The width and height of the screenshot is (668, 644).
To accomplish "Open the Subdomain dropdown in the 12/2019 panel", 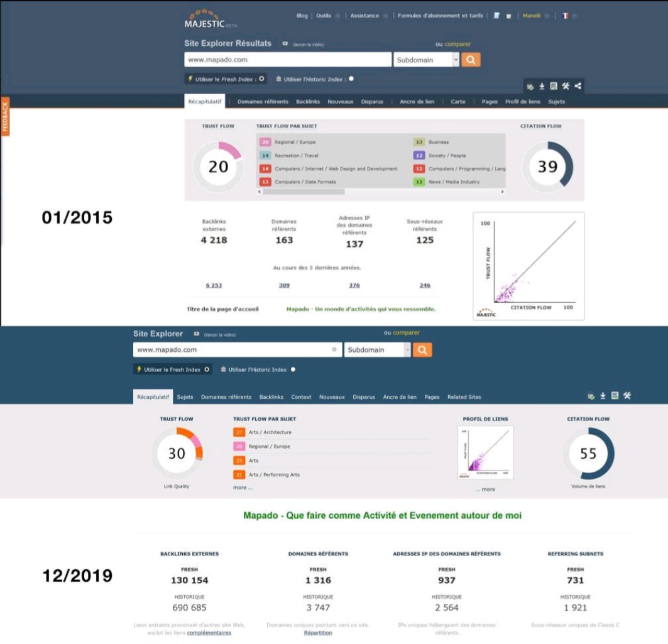I will (x=377, y=350).
